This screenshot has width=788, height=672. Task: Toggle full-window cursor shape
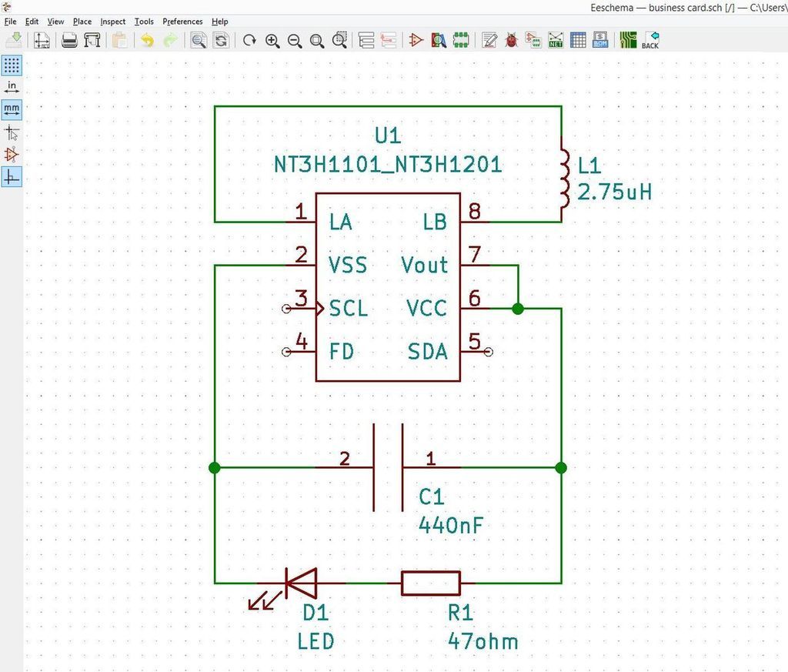tap(12, 132)
